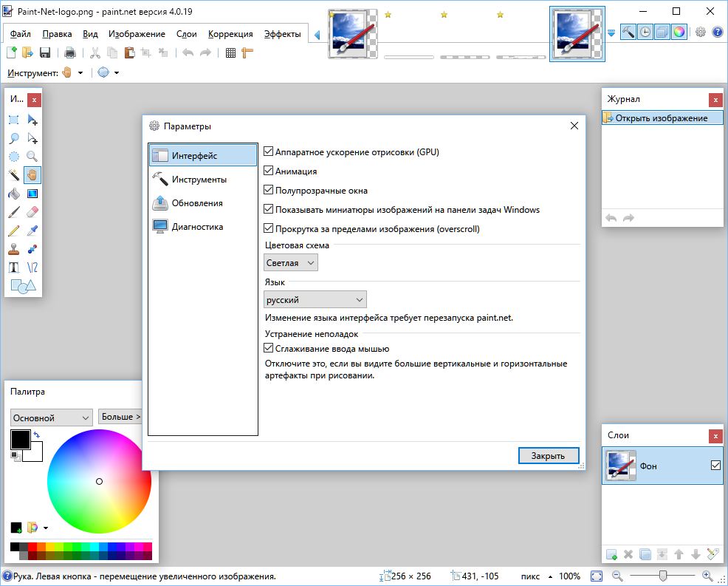
Task: Open layer properties in Layers panel
Action: pos(712,554)
